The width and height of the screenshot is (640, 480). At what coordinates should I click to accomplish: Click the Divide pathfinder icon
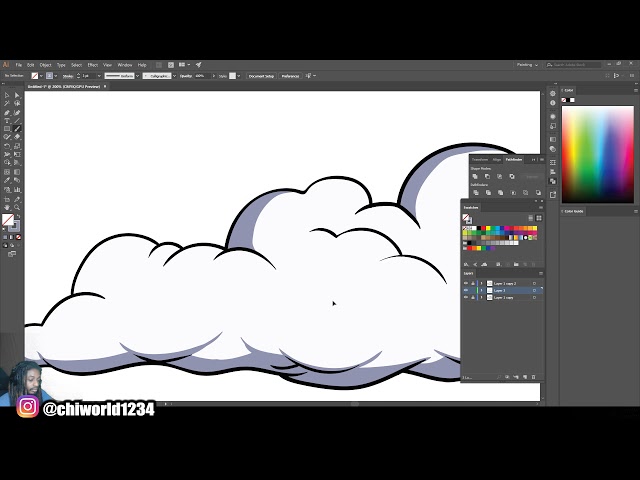476,193
